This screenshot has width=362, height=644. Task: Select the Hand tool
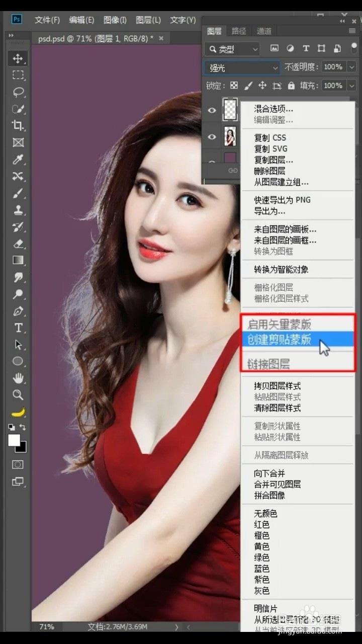click(x=18, y=378)
